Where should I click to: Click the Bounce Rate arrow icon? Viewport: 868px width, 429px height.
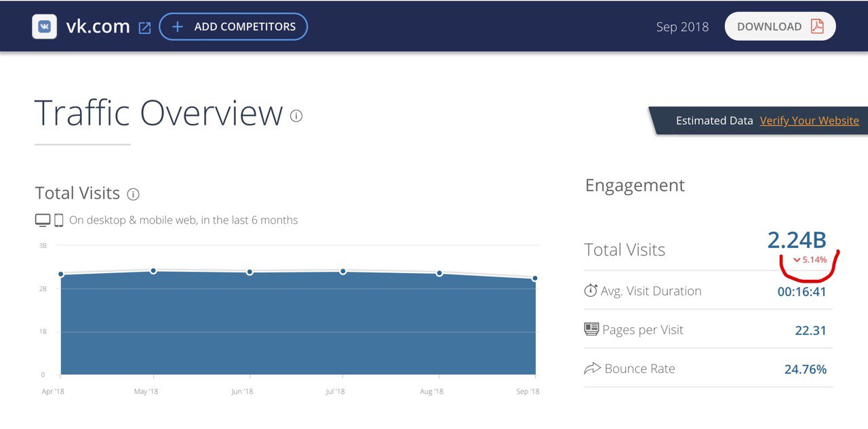point(592,369)
